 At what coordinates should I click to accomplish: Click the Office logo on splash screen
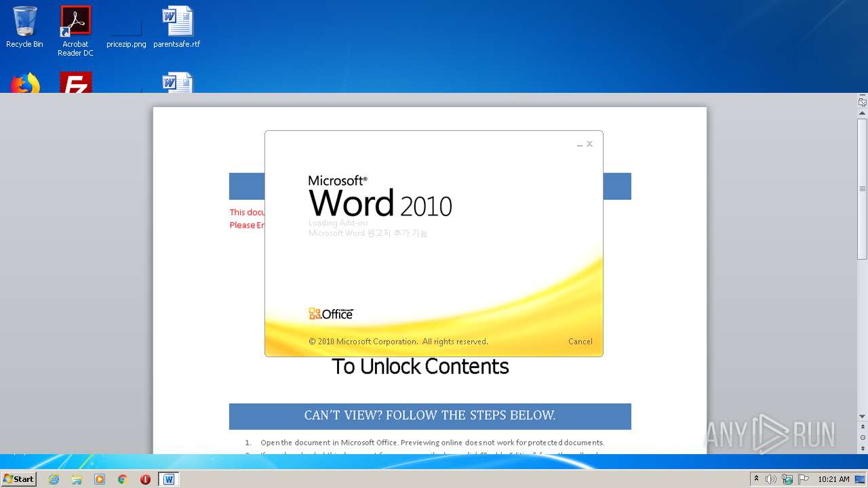tap(331, 313)
